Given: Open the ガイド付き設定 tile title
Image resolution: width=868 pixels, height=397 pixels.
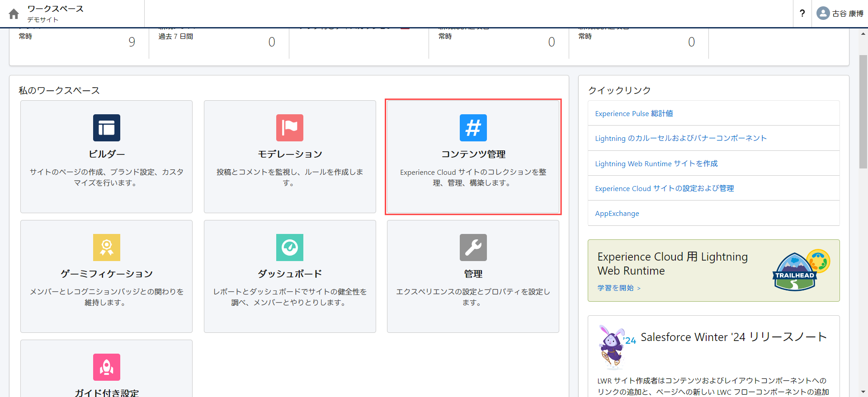Looking at the screenshot, I should coord(107,393).
